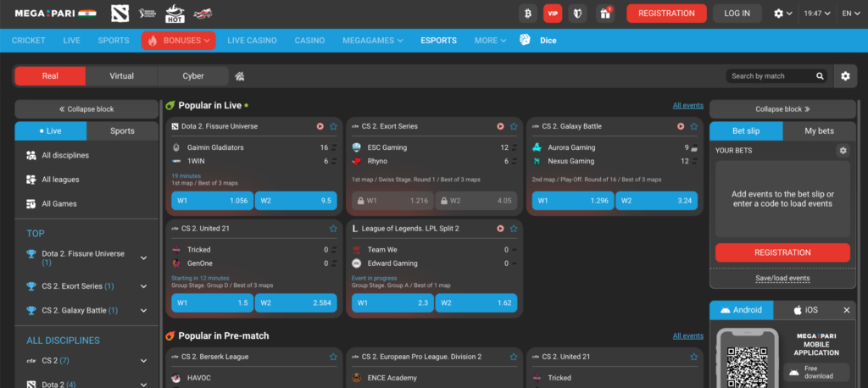Select the iOS app tab
The height and width of the screenshot is (388, 868).
tap(805, 310)
